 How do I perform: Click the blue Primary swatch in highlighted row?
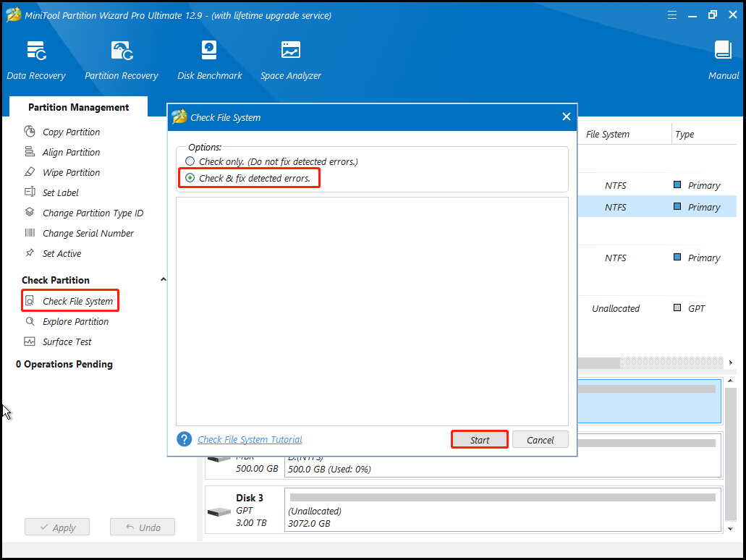point(677,206)
